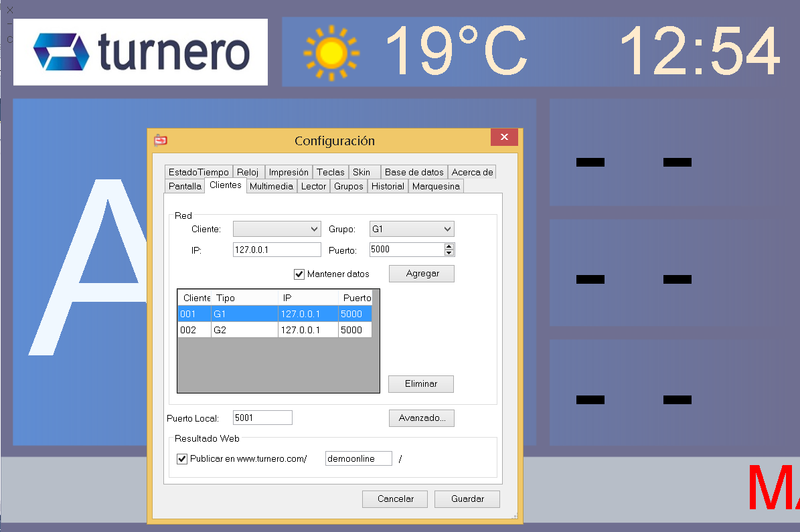Viewport: 800px width, 532px height.
Task: Toggle Publicar en www.turnero.com checkbox
Action: point(182,459)
